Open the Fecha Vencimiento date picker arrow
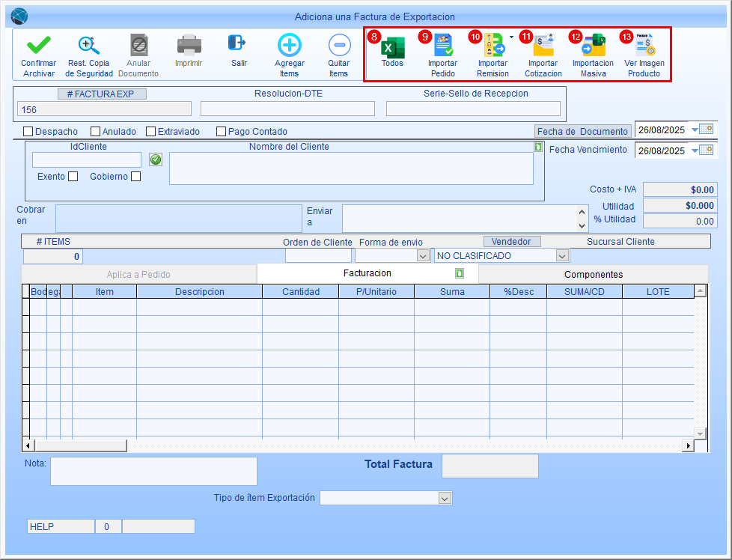732x560 pixels. click(x=694, y=151)
